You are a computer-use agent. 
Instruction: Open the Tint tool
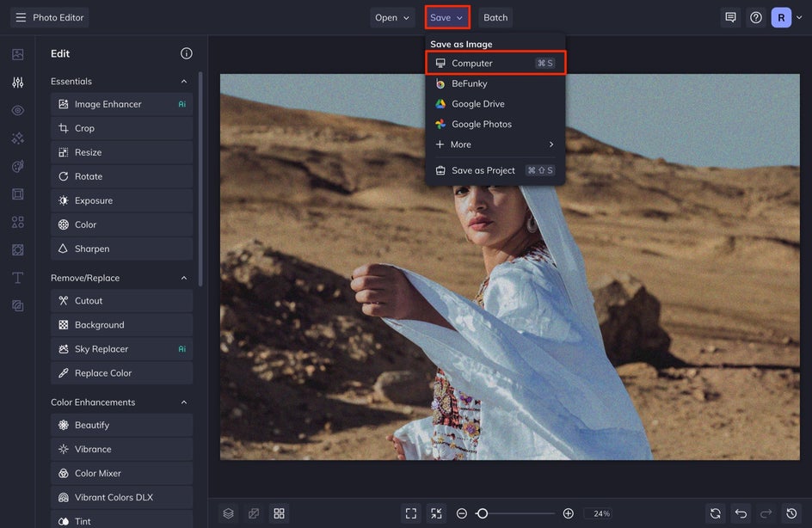coord(121,519)
